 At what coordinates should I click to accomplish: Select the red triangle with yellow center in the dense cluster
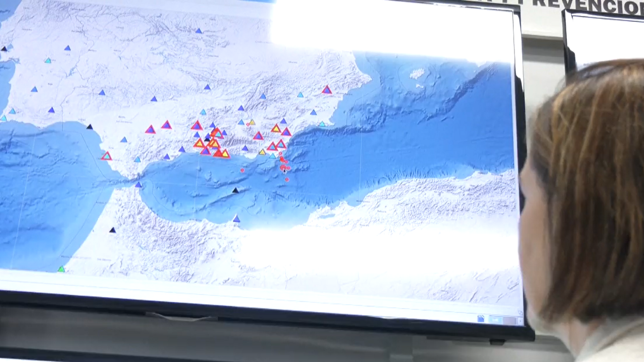click(x=214, y=144)
